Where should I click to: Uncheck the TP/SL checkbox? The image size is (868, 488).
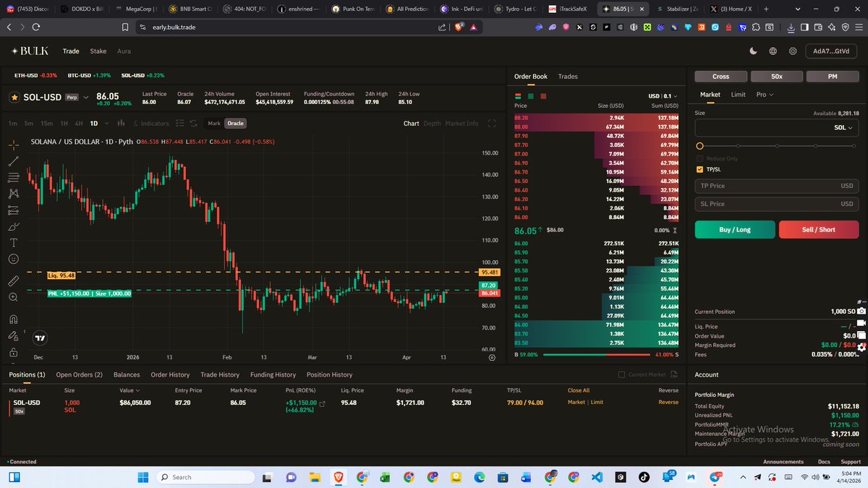coord(699,169)
